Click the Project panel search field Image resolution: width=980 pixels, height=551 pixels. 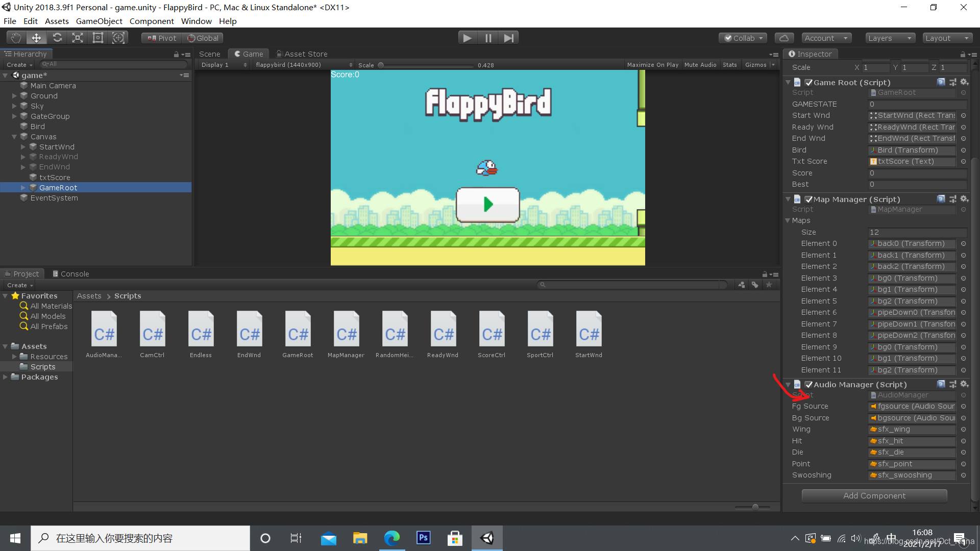632,285
